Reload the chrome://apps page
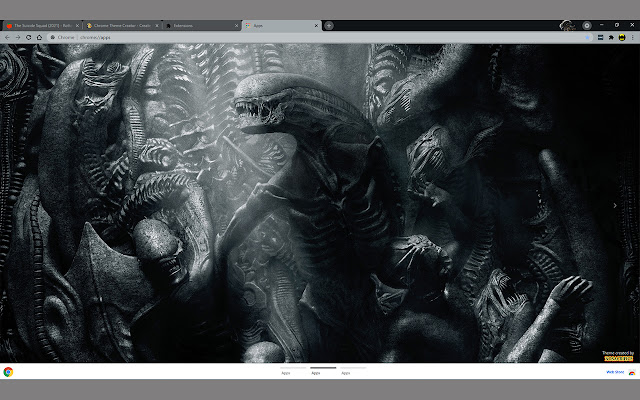The image size is (640, 400). coord(29,37)
